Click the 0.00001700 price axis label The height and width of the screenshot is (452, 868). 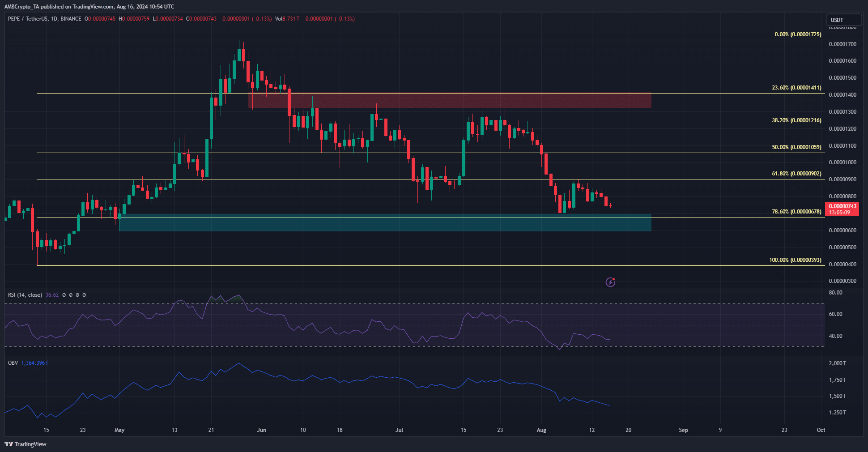coord(842,44)
